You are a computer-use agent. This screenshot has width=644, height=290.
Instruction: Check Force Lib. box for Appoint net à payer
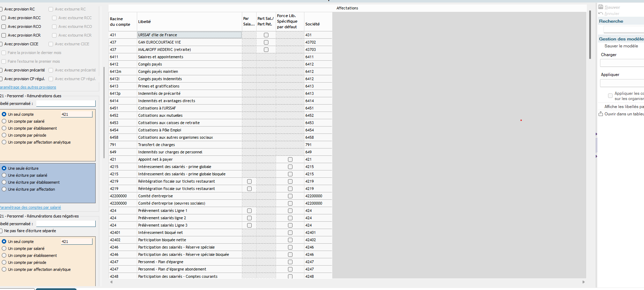click(290, 159)
